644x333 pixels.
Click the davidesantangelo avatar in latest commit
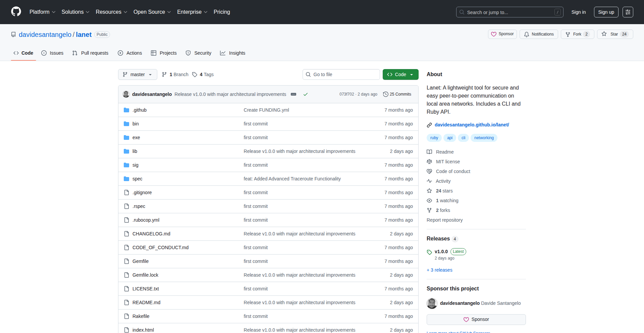(126, 94)
